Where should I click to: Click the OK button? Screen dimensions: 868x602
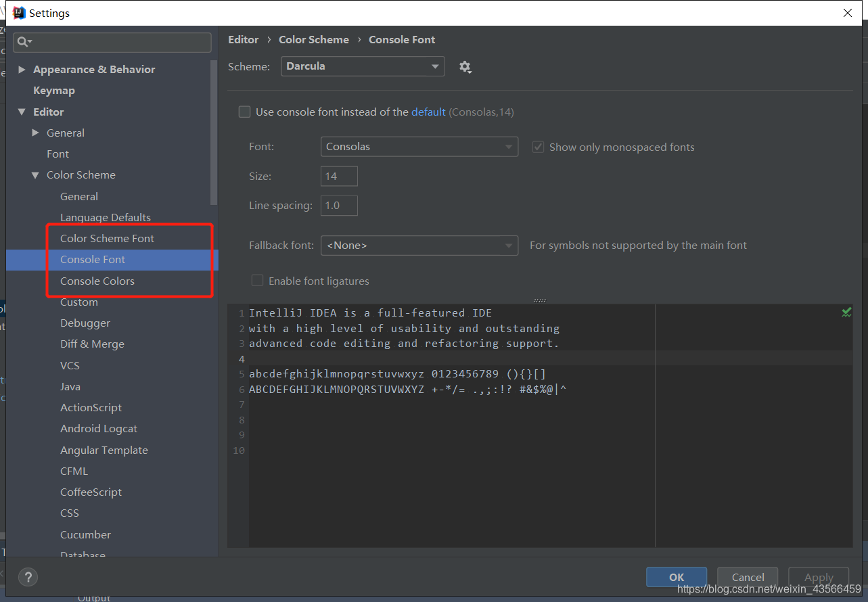coord(677,577)
